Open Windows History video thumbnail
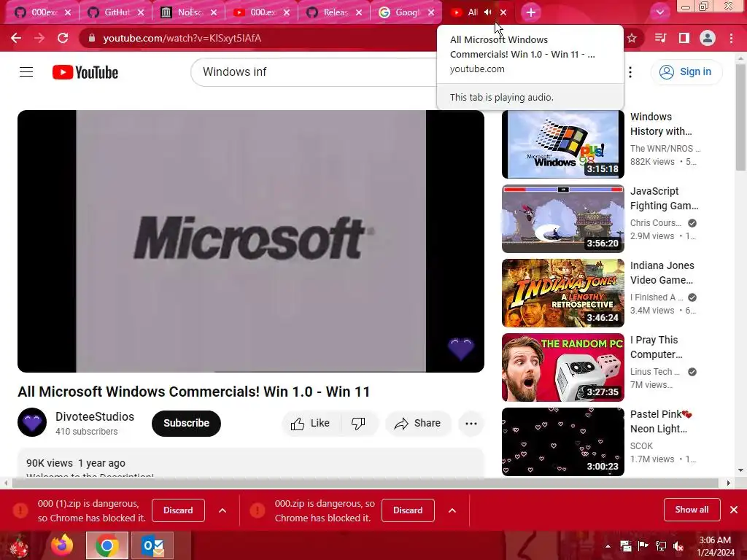 click(562, 144)
